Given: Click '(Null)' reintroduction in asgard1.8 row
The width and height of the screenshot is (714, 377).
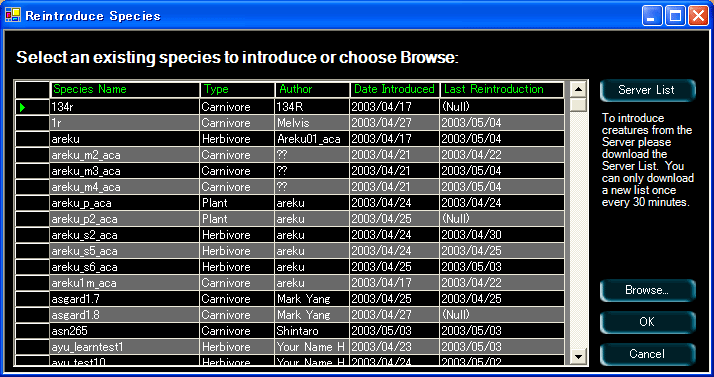Looking at the screenshot, I should click(502, 315).
